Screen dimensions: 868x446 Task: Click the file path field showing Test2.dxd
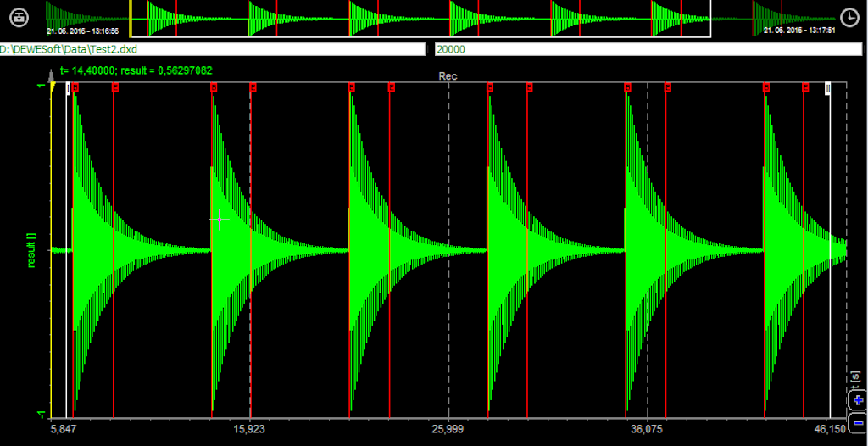point(213,50)
